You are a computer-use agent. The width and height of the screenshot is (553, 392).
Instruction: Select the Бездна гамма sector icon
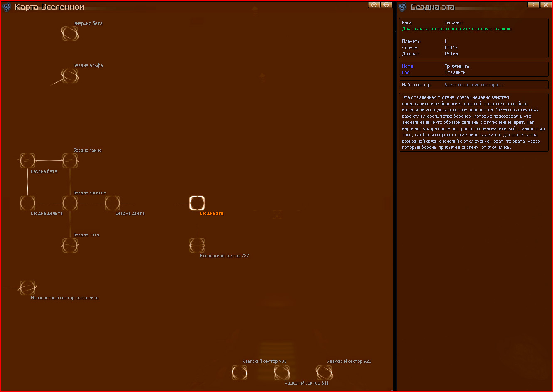70,160
